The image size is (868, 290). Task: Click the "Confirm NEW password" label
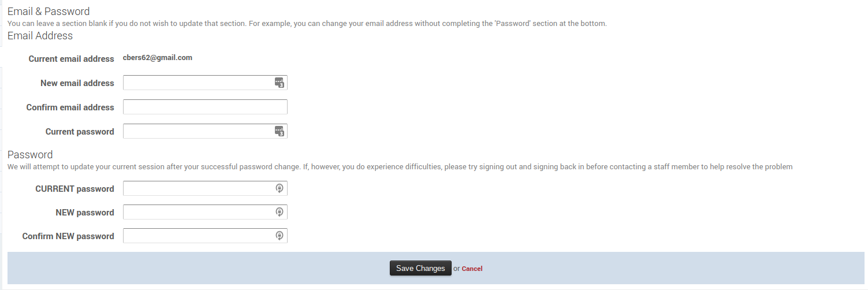pyautogui.click(x=68, y=236)
